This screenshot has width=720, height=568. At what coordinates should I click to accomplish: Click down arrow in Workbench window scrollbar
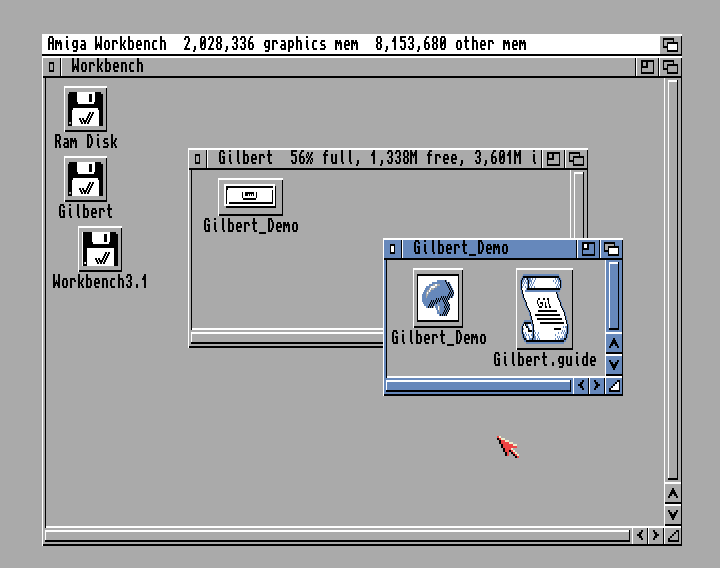(673, 514)
